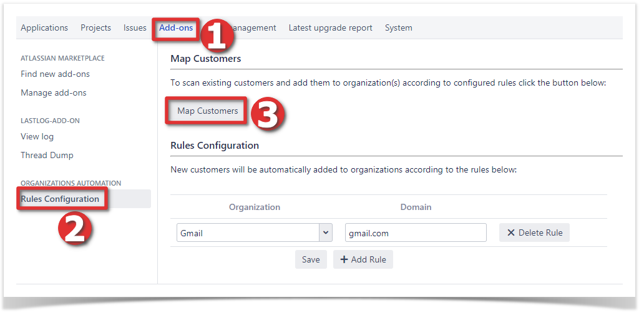This screenshot has width=644, height=315.
Task: Click the Domain field containing gmail.com
Action: 415,232
